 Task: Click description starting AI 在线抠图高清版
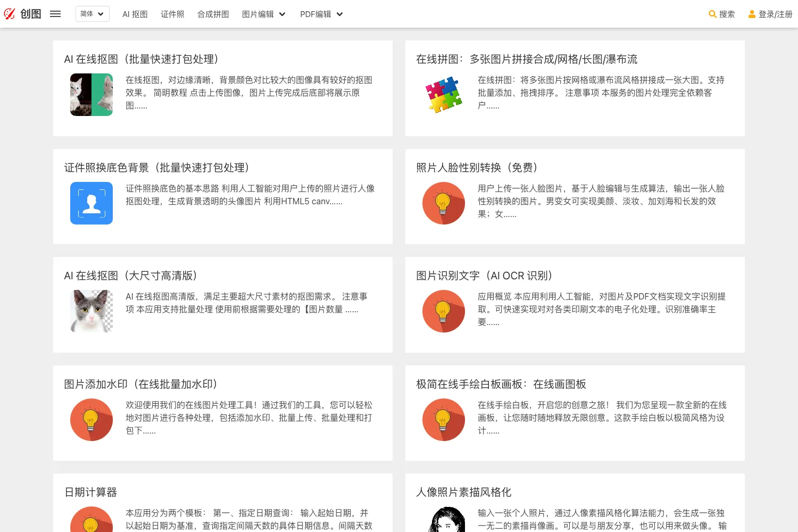[246, 303]
